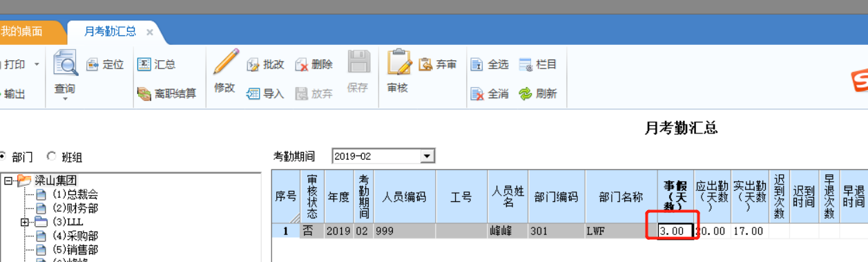Run the 汇总 summarize action
Screen dimensions: 868x262
tap(156, 64)
